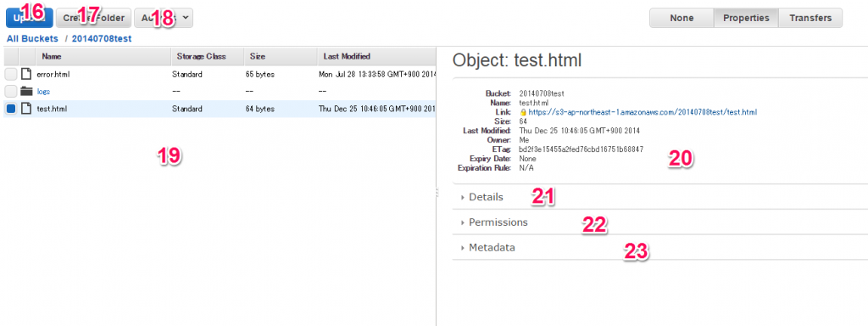Check the logs folder checkbox
This screenshot has height=326, width=868.
point(11,92)
